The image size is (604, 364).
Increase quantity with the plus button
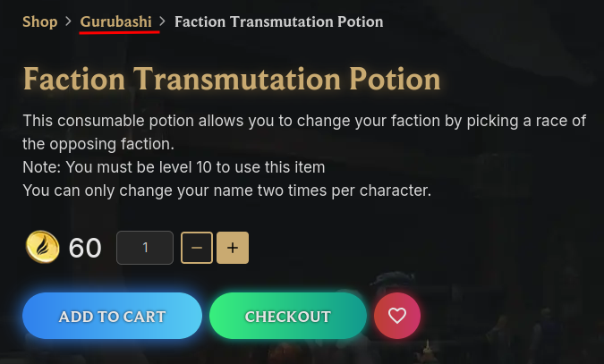pos(233,248)
